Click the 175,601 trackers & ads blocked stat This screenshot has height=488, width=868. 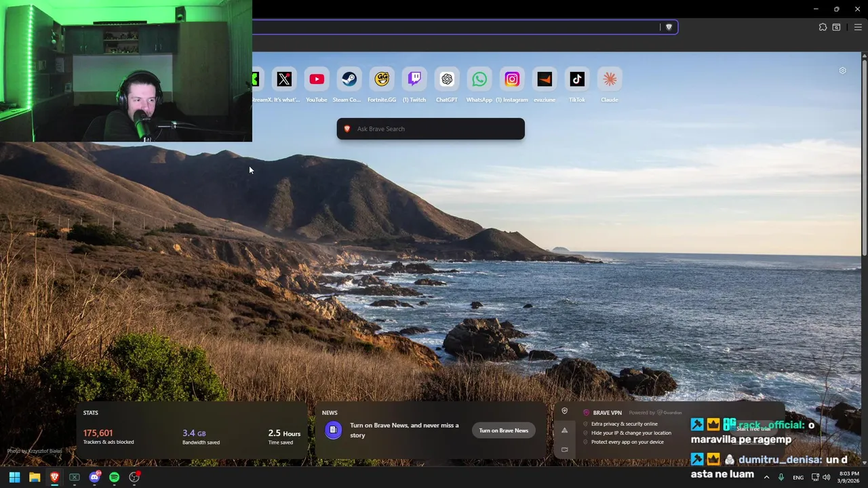coord(108,436)
